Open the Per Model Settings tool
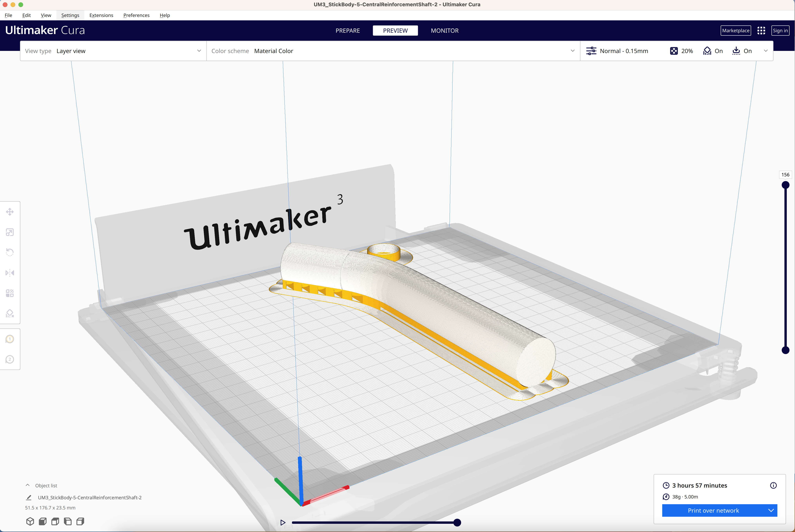The width and height of the screenshot is (795, 532). tap(10, 293)
